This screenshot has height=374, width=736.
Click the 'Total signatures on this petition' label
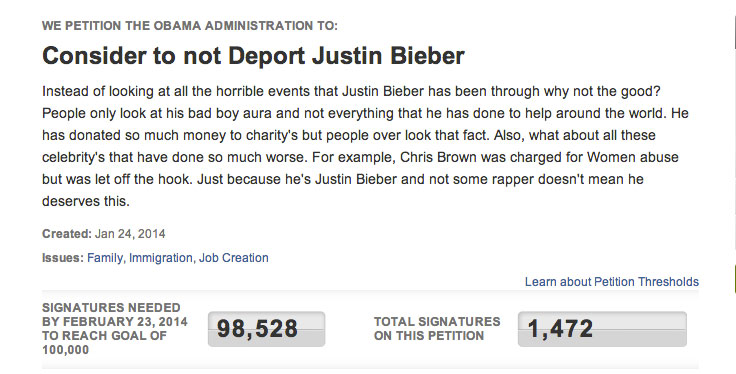(437, 329)
